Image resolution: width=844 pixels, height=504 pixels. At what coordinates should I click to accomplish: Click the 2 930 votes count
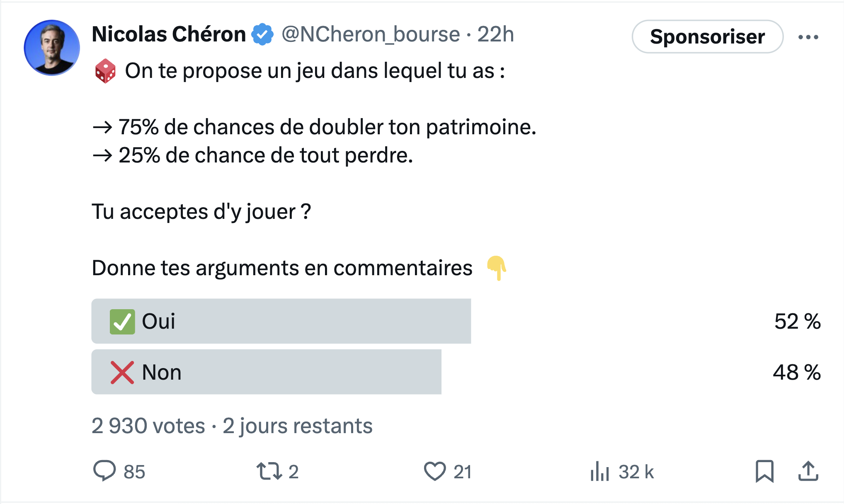click(x=148, y=426)
